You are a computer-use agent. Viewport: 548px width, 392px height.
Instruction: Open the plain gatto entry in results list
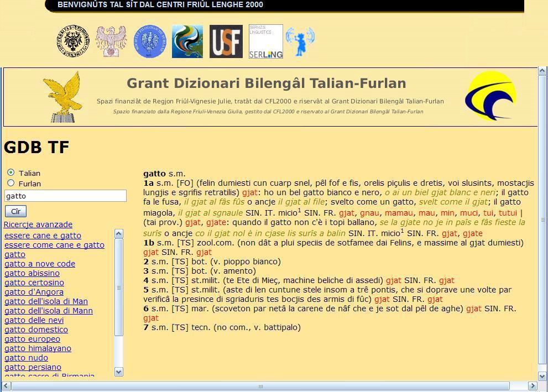pyautogui.click(x=15, y=254)
